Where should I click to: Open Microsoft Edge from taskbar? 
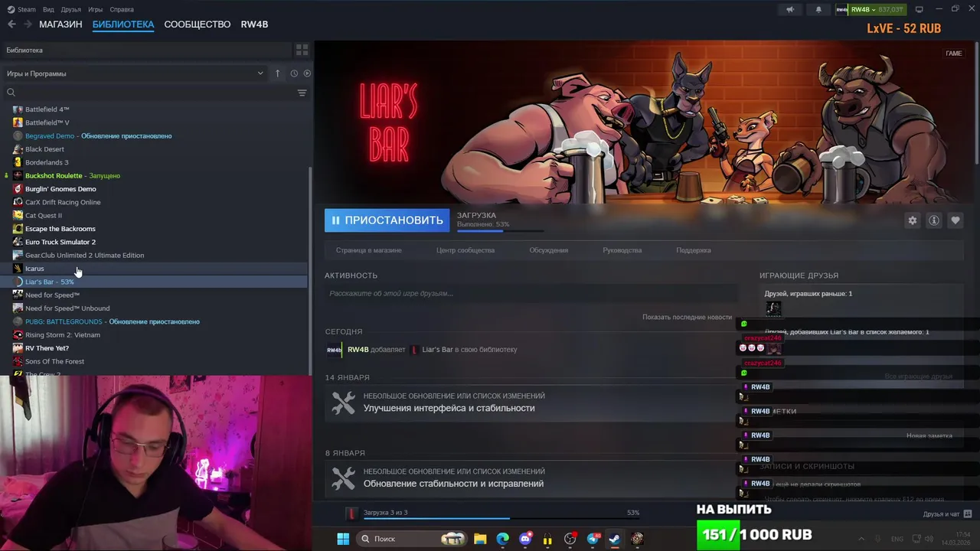point(502,539)
